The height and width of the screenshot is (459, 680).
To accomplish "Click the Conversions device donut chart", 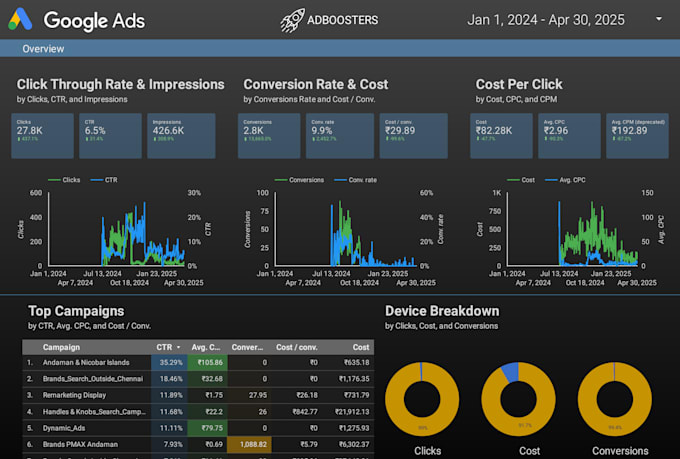I will [615, 399].
